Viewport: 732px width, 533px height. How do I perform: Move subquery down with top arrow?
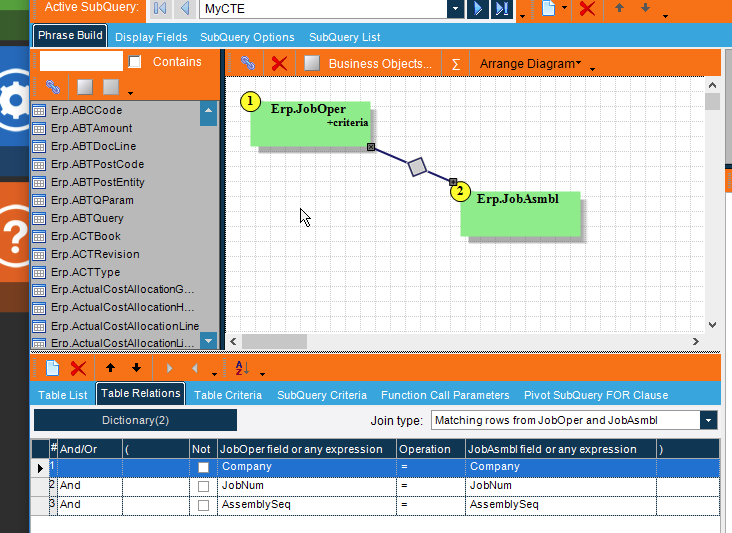coord(645,8)
